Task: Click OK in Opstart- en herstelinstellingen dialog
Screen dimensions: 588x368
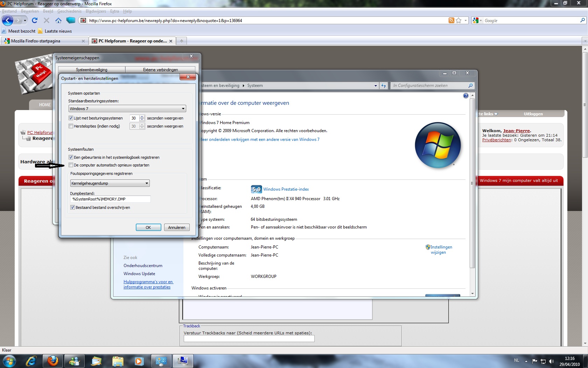Action: 148,227
